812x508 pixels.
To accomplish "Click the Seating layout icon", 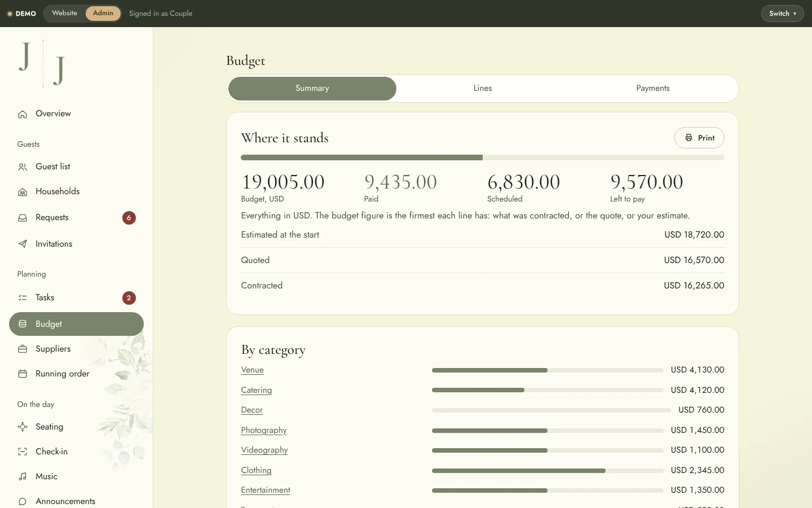I will pos(23,427).
